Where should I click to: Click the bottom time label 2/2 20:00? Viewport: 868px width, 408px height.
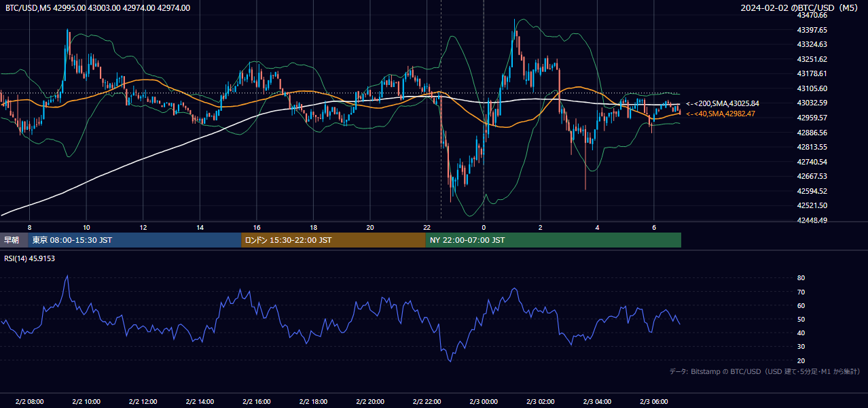[369, 401]
